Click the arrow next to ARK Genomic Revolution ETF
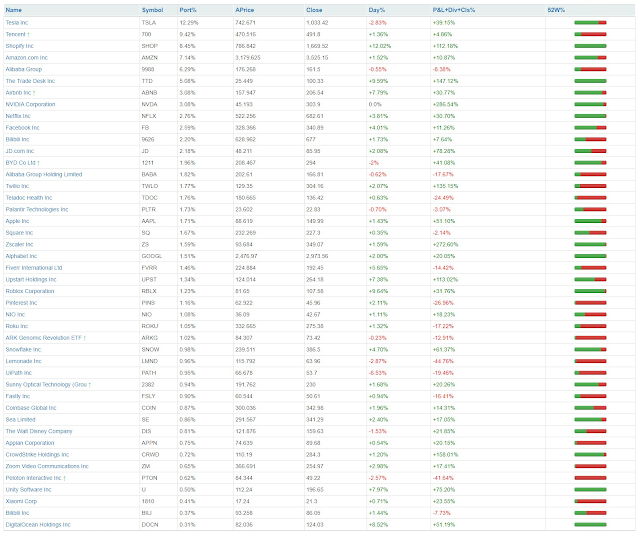Screen dimensions: 640x533 click(x=84, y=338)
